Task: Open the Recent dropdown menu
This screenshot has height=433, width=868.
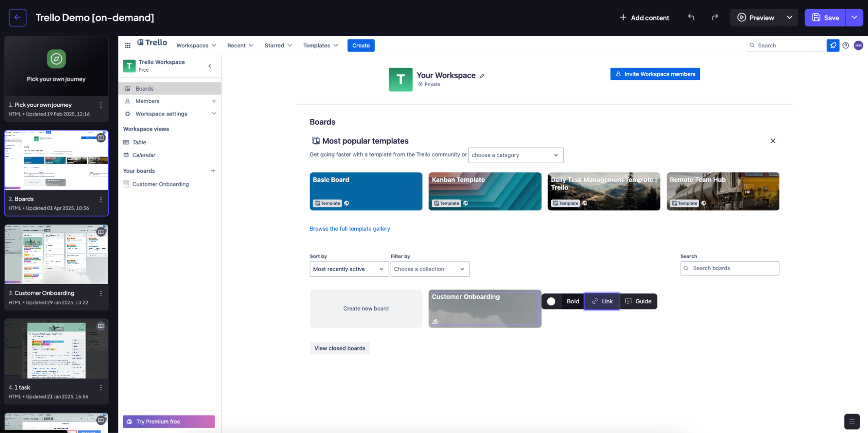Action: click(240, 46)
